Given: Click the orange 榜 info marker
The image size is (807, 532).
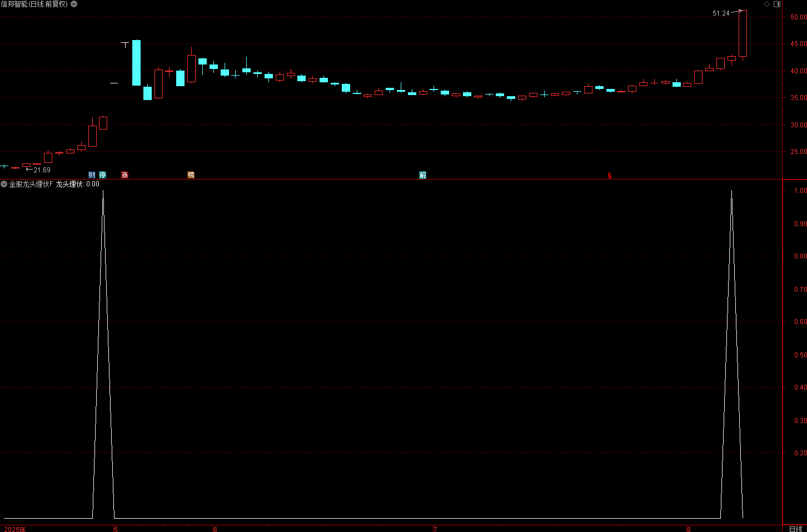Looking at the screenshot, I should point(191,175).
